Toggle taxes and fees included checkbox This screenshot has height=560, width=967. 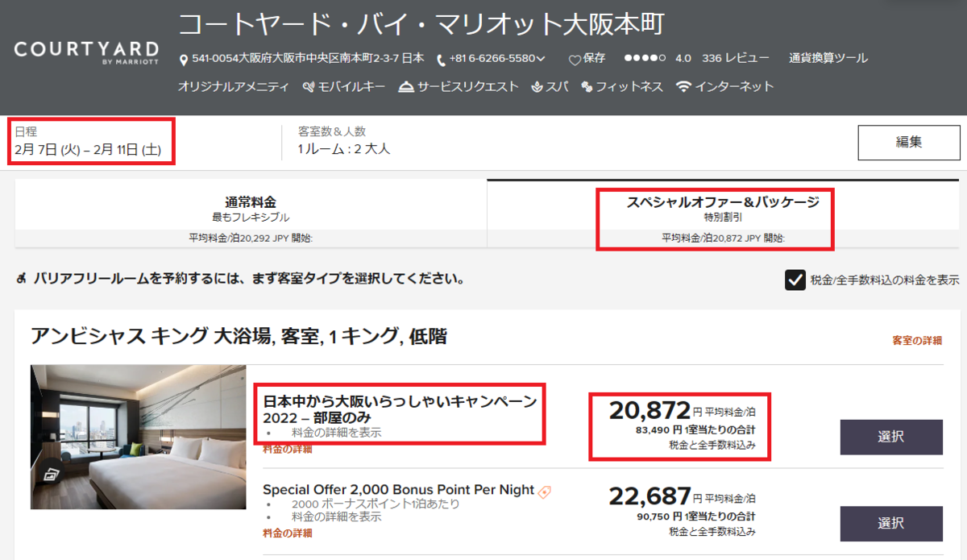click(x=795, y=280)
